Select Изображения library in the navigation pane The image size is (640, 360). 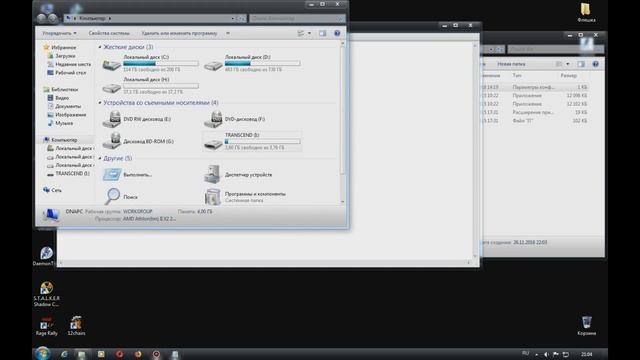[67, 115]
